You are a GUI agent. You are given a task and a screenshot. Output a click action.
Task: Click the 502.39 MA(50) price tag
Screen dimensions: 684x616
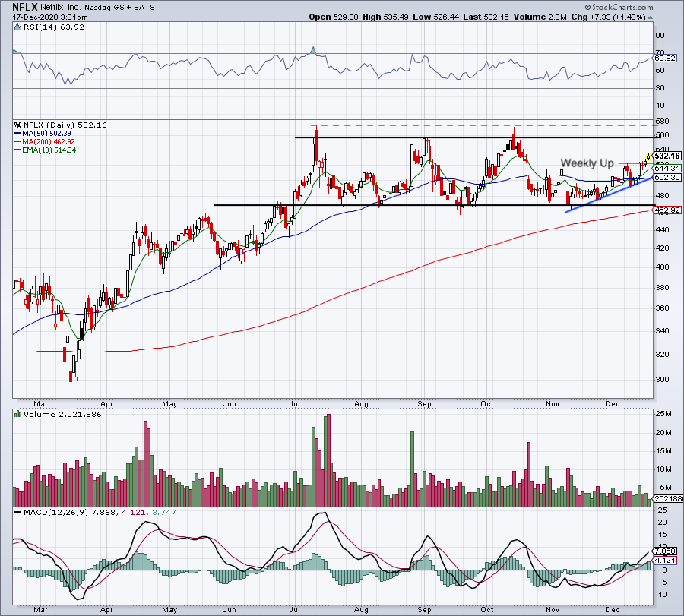click(667, 178)
